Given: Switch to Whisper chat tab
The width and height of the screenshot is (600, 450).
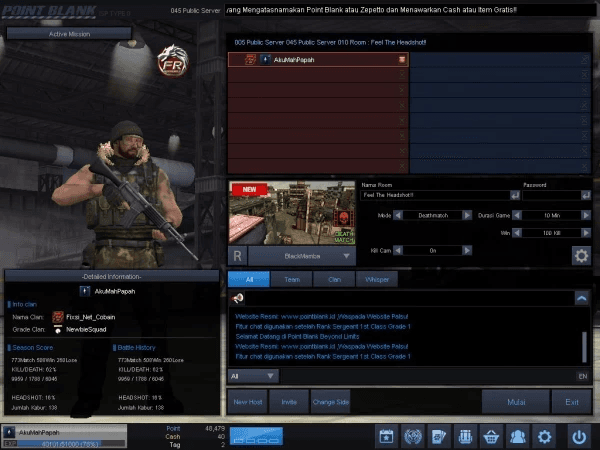Looking at the screenshot, I should click(377, 279).
